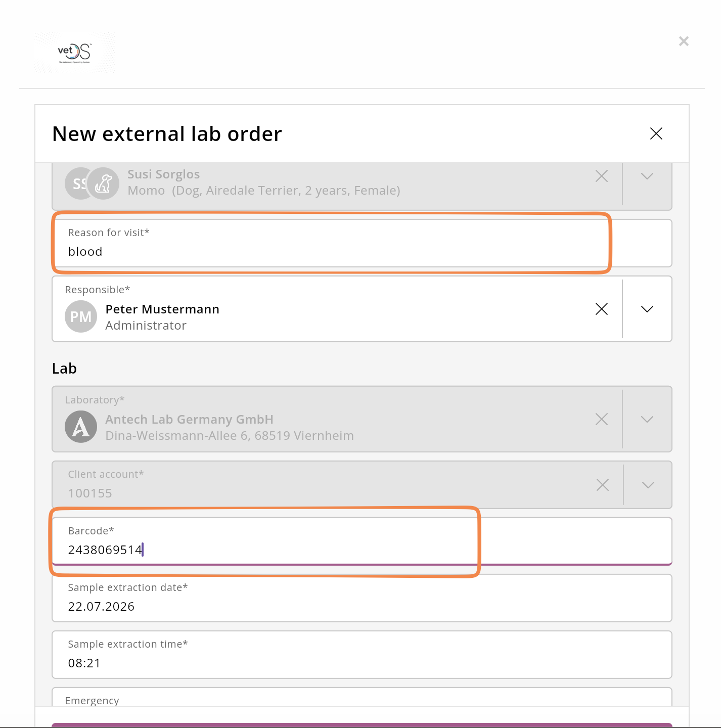Open the Responsible dropdown list
The image size is (721, 728).
pyautogui.click(x=647, y=309)
